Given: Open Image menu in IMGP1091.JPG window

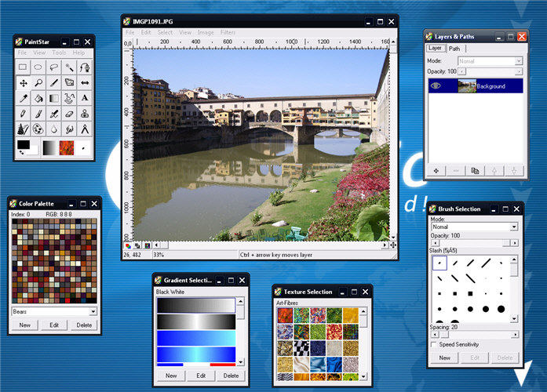Looking at the screenshot, I should [206, 32].
